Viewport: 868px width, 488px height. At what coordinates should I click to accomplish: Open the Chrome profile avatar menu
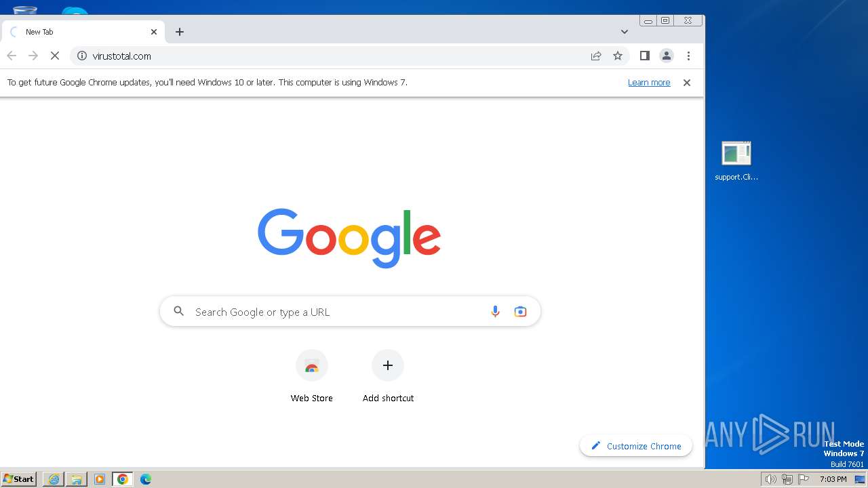coord(667,56)
